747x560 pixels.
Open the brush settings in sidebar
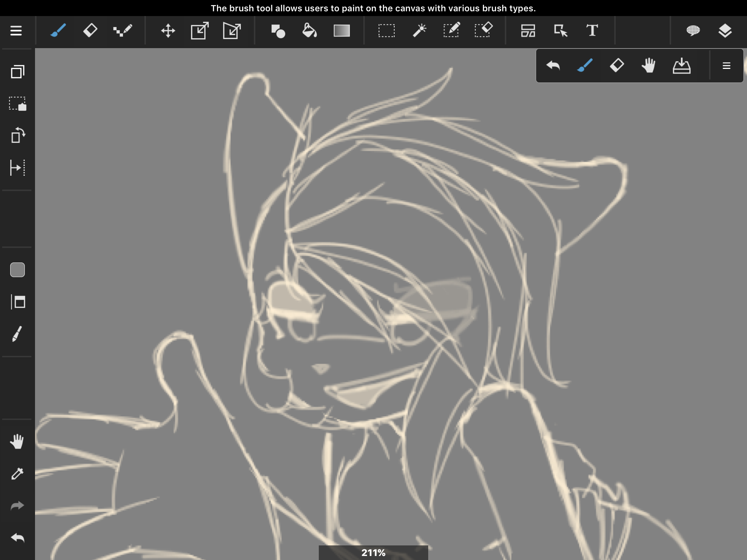(x=17, y=334)
